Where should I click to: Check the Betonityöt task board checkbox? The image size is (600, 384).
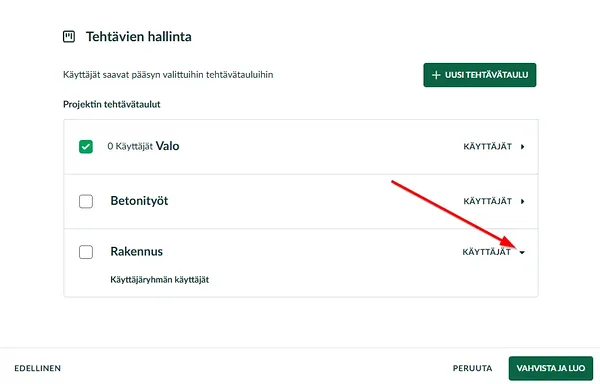point(86,201)
